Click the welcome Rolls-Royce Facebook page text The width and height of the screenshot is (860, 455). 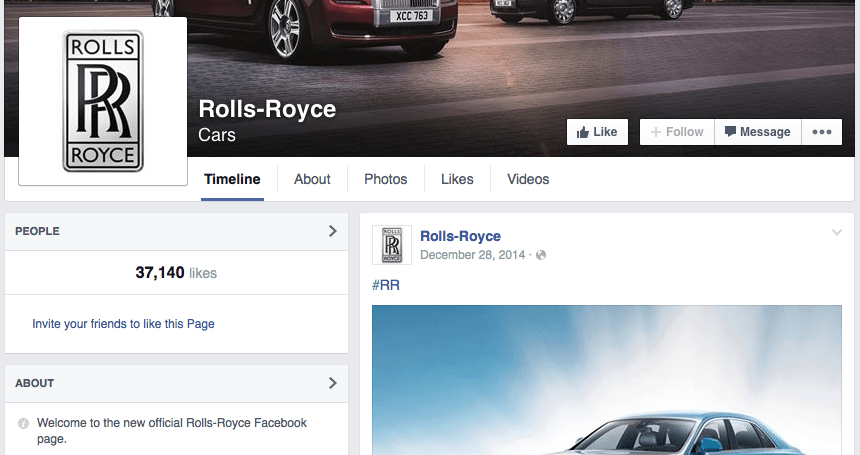tap(172, 431)
